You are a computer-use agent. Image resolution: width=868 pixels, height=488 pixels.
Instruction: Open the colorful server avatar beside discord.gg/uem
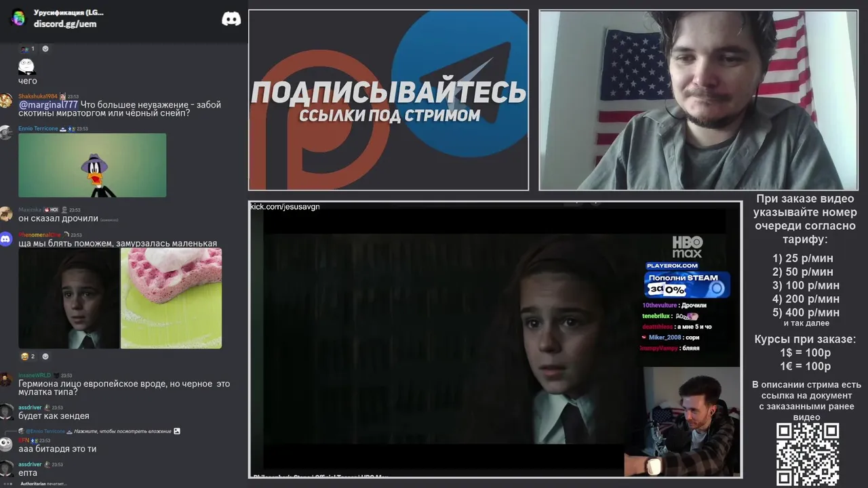point(18,18)
